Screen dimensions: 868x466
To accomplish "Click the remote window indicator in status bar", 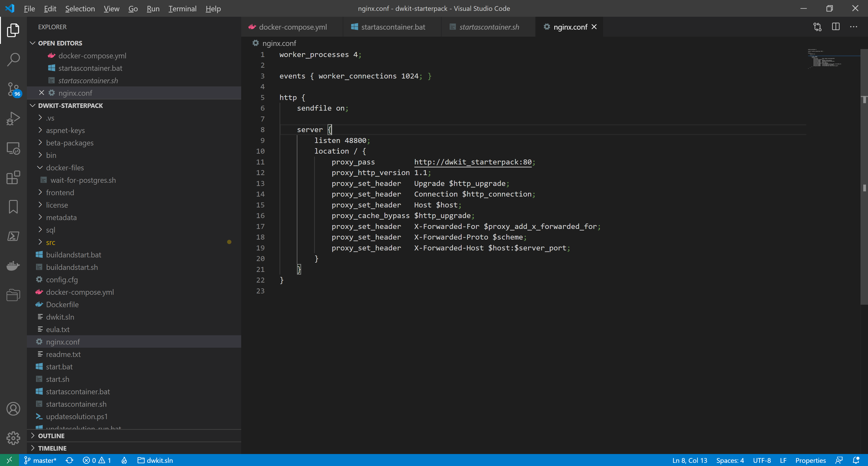I will coord(9,460).
